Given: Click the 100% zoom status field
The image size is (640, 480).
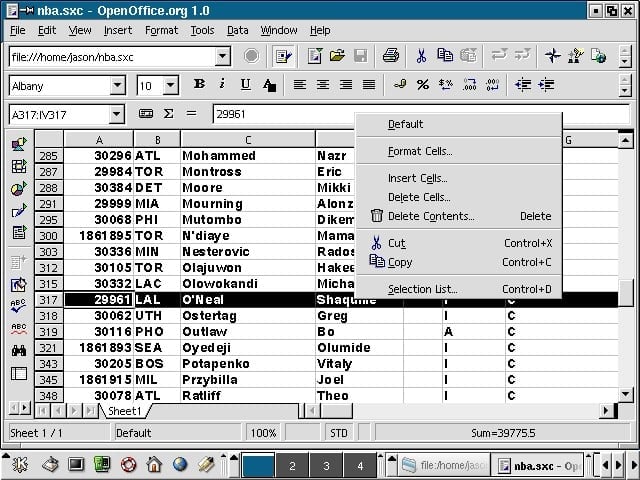Looking at the screenshot, I should coord(263,433).
